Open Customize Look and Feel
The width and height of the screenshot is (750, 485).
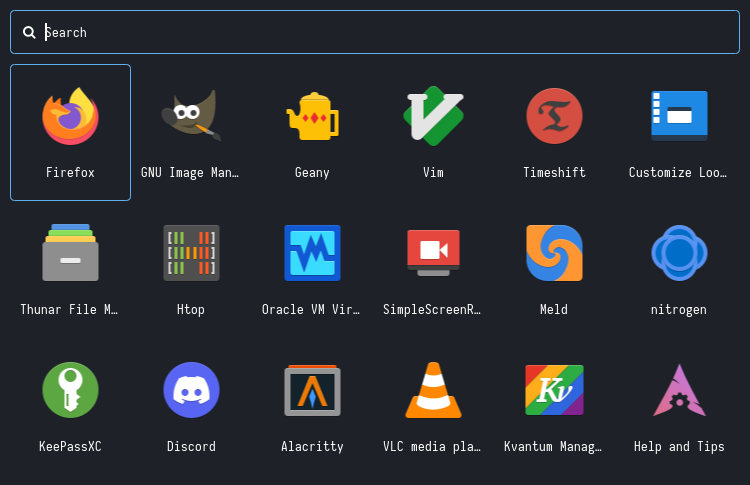pyautogui.click(x=678, y=117)
